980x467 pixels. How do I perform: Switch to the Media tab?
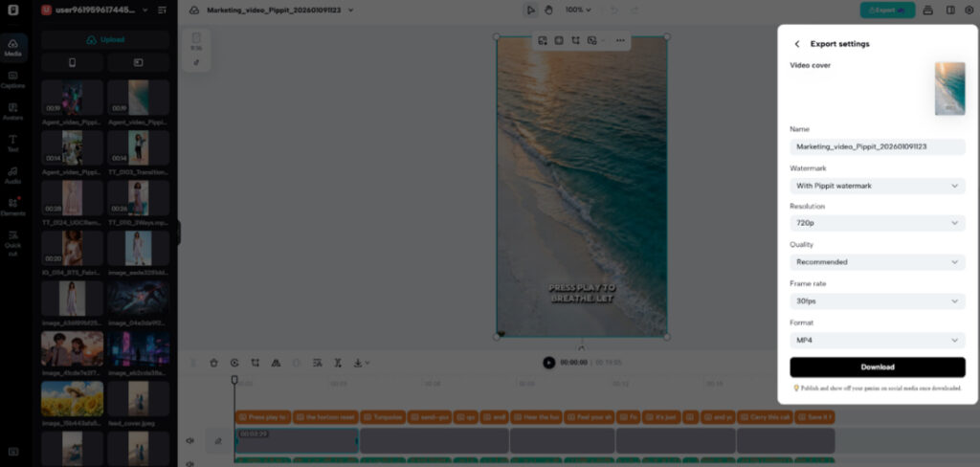pos(13,47)
